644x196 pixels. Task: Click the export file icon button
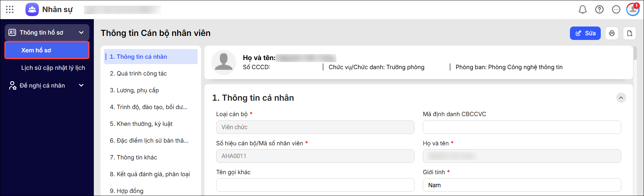pyautogui.click(x=630, y=33)
